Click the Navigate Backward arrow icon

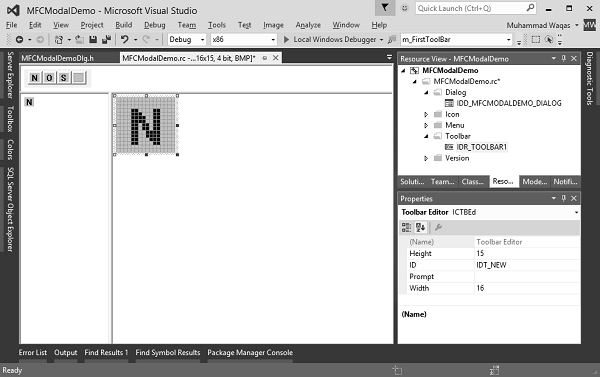tap(19, 39)
